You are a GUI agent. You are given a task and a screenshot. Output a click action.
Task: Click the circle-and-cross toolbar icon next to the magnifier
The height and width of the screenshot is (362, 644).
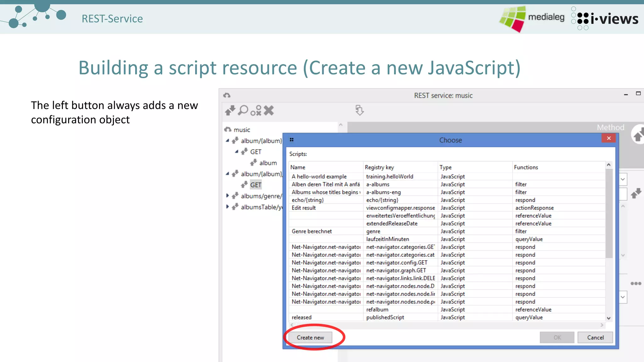click(x=256, y=111)
